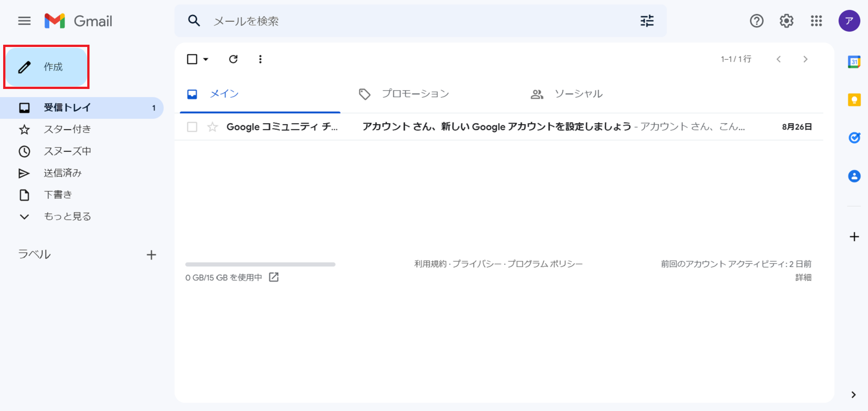Open the Contacts side panel

[854, 176]
